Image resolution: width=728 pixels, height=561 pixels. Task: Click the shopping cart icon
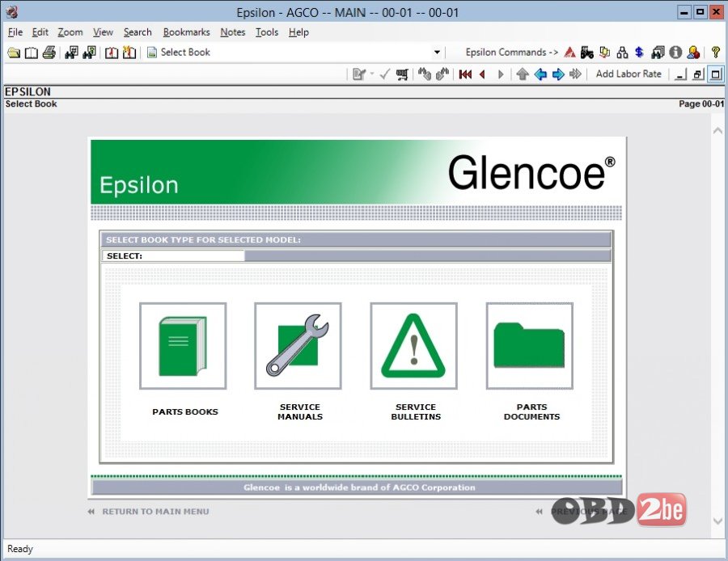pyautogui.click(x=402, y=74)
